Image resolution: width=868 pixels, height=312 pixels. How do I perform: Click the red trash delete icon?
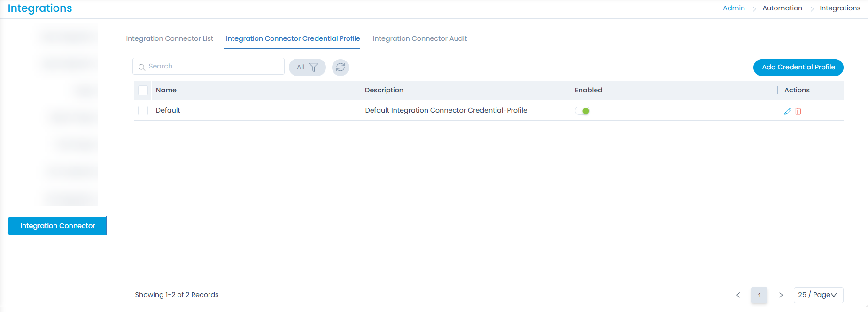click(x=798, y=111)
